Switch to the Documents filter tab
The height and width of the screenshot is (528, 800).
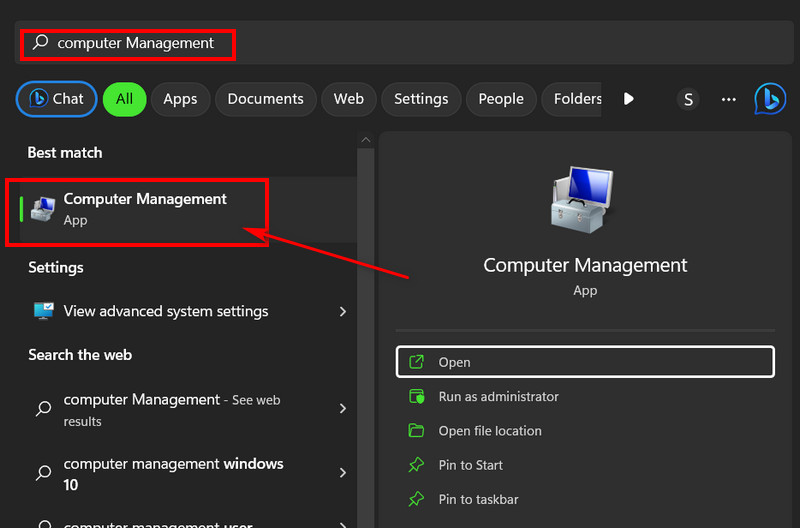[265, 99]
